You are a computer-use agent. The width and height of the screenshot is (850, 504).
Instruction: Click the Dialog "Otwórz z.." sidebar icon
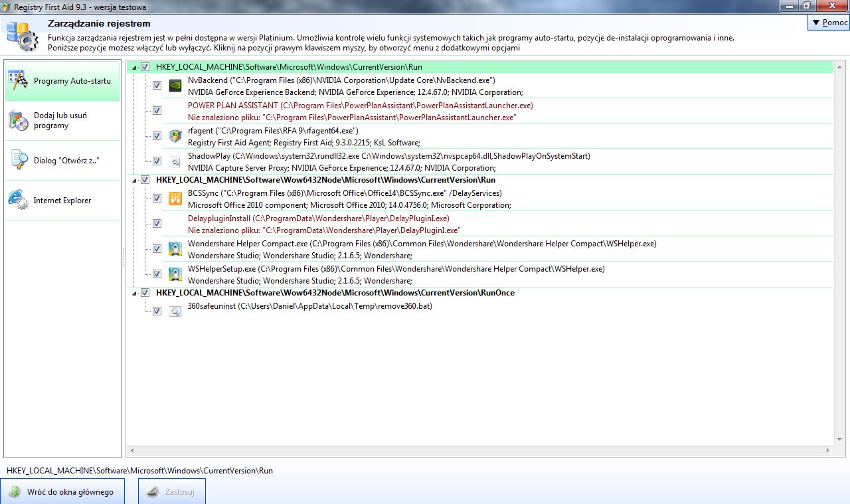point(18,160)
